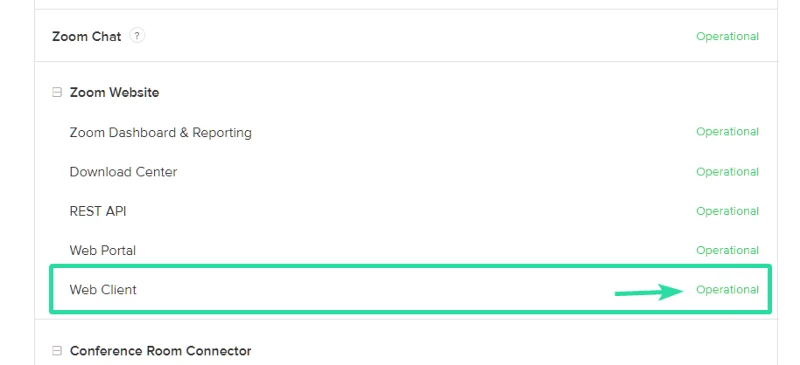Click Operational status for Zoom Chat
The height and width of the screenshot is (365, 800).
coord(728,36)
